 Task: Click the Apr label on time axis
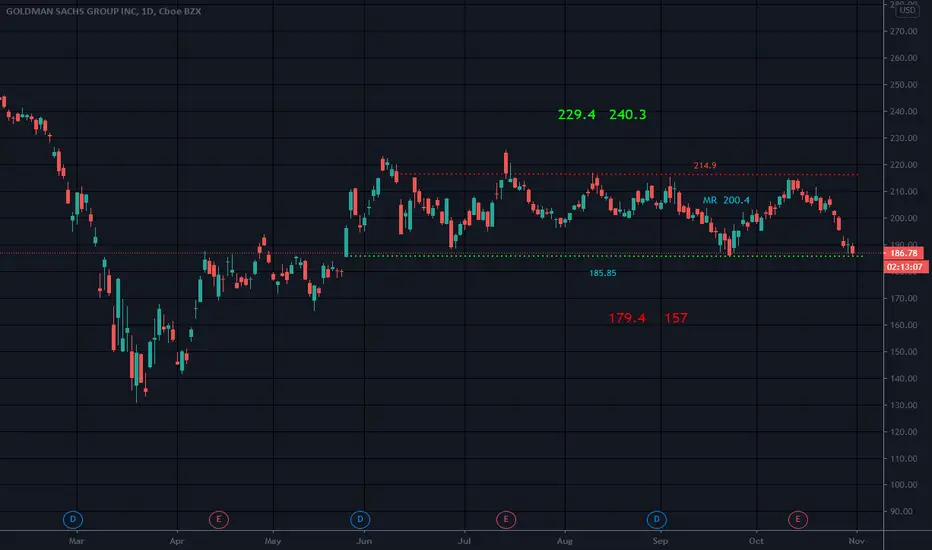point(177,541)
